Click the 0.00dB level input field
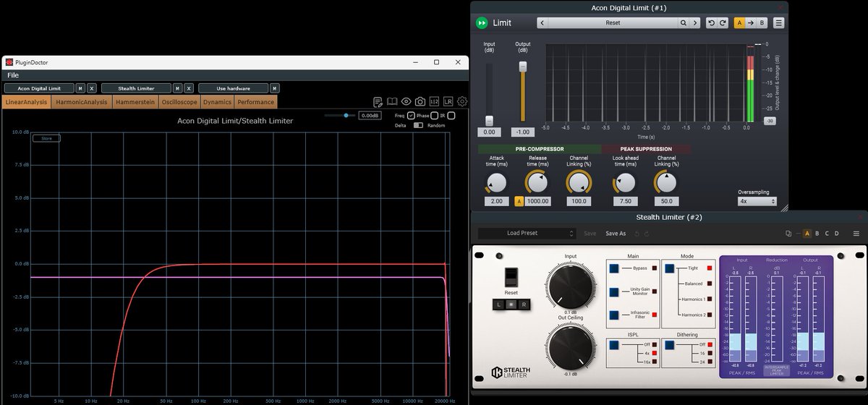The height and width of the screenshot is (405, 868). [x=369, y=115]
